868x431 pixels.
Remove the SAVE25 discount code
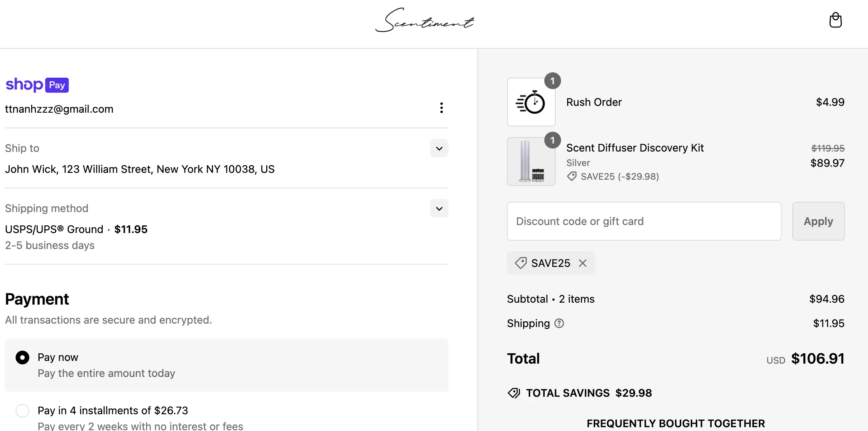[583, 263]
